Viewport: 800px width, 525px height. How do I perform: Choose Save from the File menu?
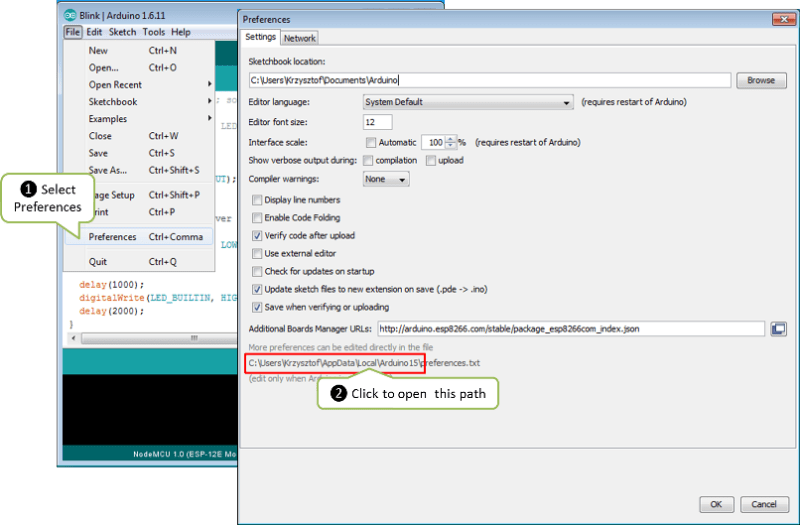click(x=139, y=153)
